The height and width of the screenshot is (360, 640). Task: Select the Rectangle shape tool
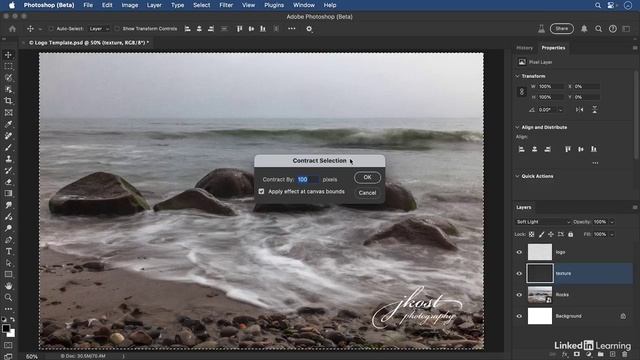pos(8,274)
